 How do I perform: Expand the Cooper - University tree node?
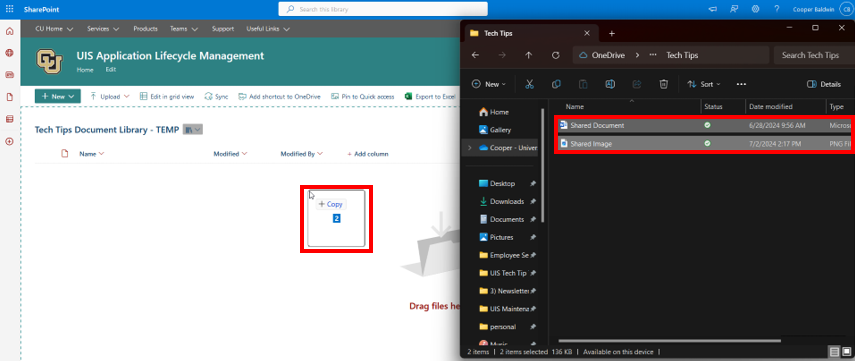(x=469, y=148)
